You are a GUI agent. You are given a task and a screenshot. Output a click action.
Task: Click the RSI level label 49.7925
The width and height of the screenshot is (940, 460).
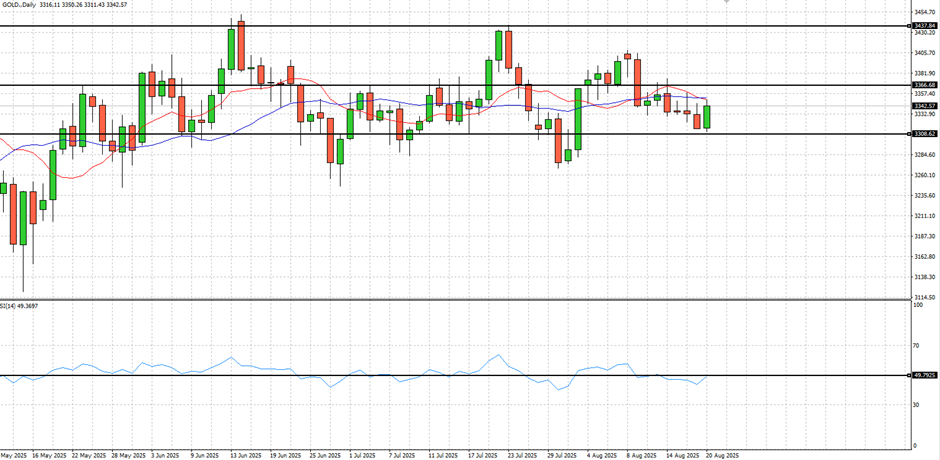[x=924, y=375]
